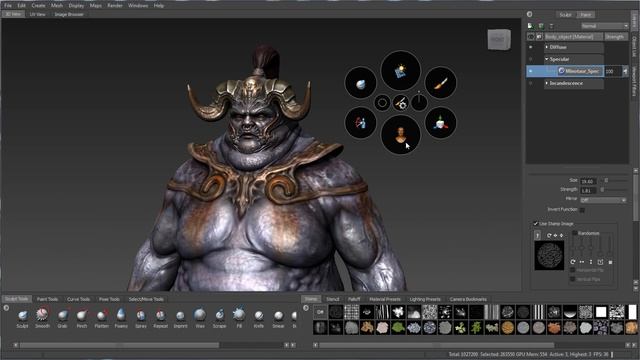The image size is (640, 360).
Task: Click the Strength slider
Action: pos(615,190)
